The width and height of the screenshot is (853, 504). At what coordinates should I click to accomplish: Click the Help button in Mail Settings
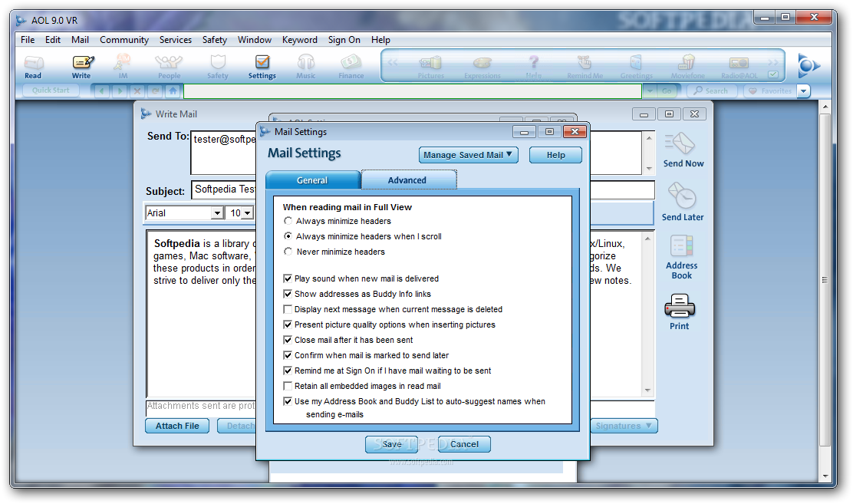[x=555, y=155]
